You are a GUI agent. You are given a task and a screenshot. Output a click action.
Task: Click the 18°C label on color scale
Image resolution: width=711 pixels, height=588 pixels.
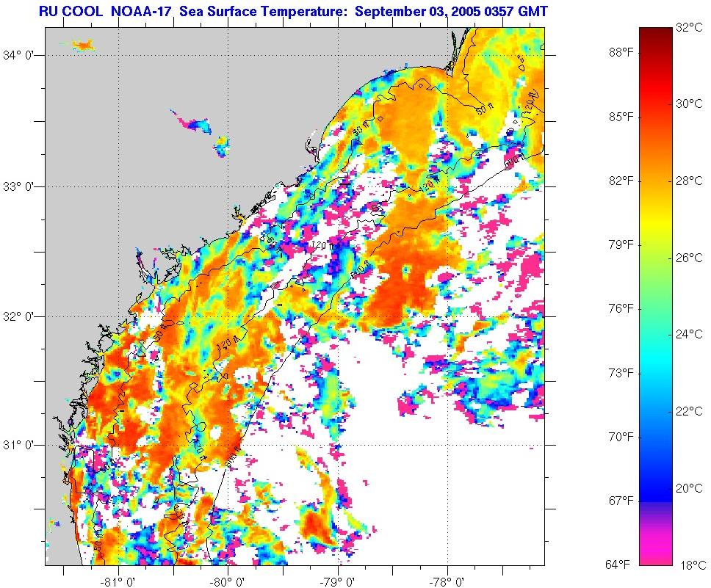[x=689, y=565]
